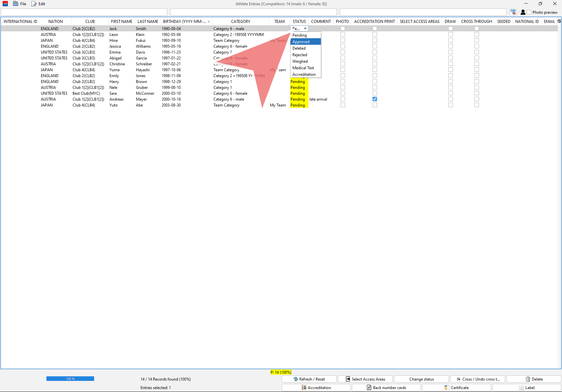This screenshot has height=392, width=562.
Task: Click the Accreditation badge icon
Action: click(304, 388)
